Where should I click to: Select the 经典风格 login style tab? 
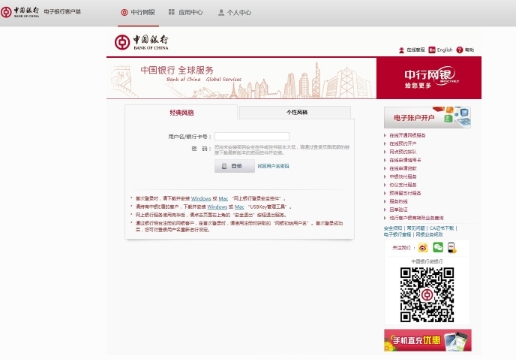[x=181, y=113]
